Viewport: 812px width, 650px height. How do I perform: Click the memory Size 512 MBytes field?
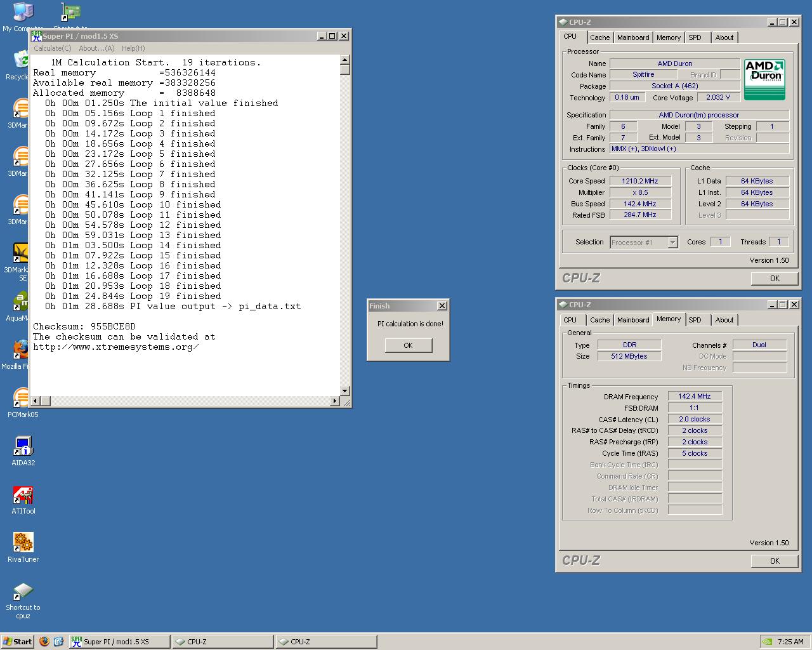(x=629, y=356)
